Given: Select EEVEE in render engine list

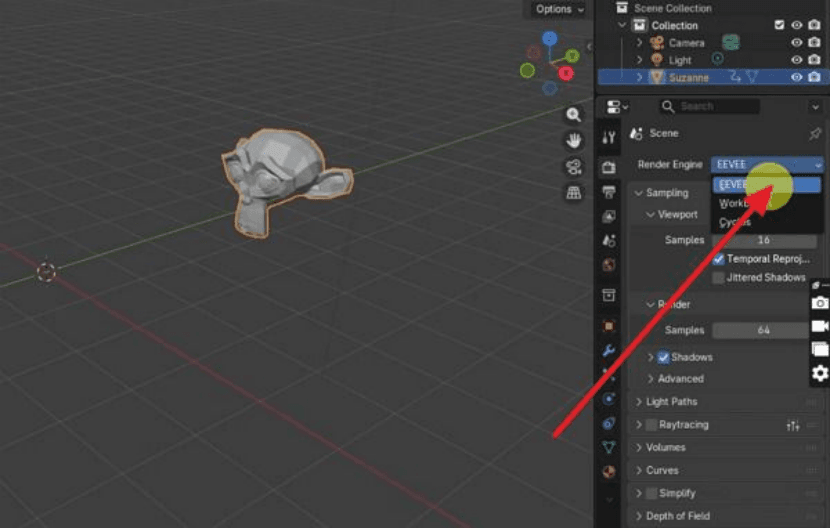Looking at the screenshot, I should 767,185.
